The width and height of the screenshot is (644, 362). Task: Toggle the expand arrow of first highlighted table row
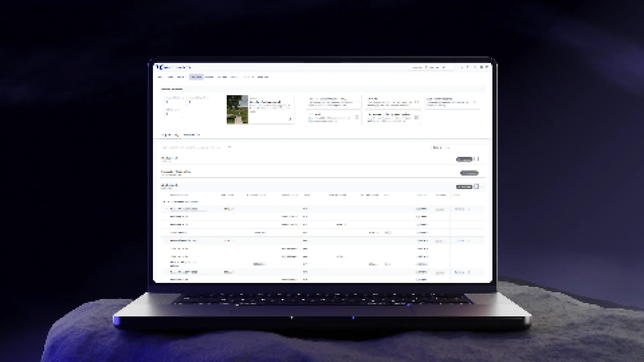click(x=167, y=209)
